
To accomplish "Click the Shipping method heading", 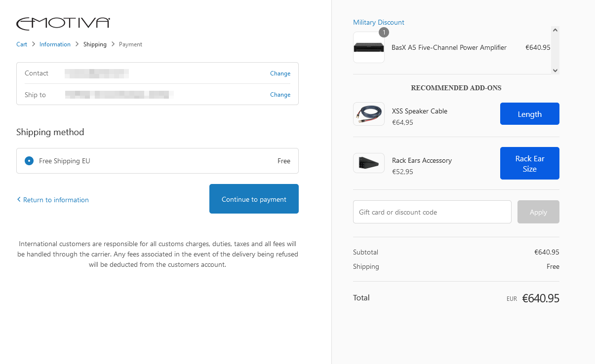I will [x=50, y=132].
